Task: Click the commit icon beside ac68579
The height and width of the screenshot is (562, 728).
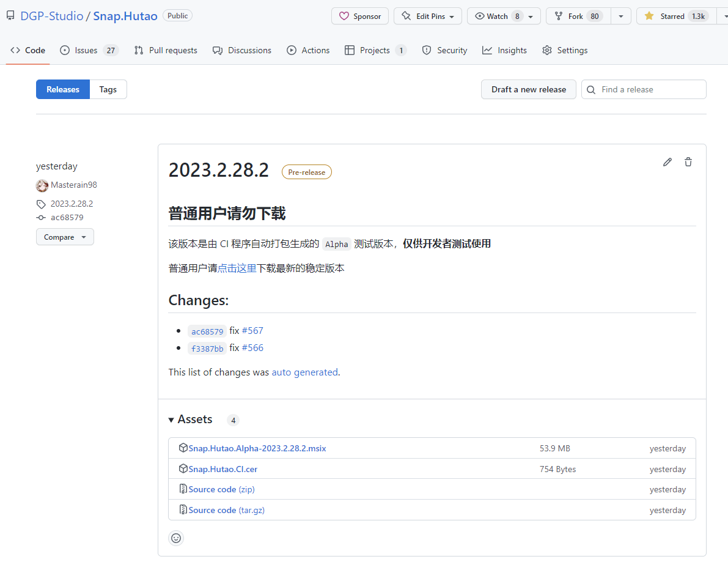Action: pyautogui.click(x=41, y=217)
